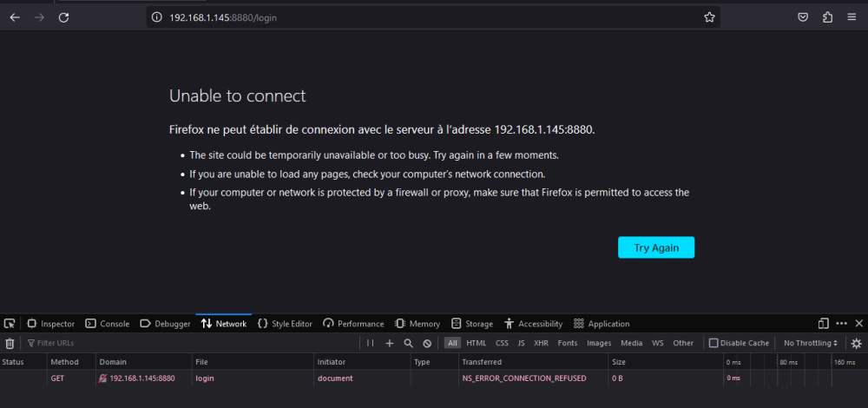
Task: Select the Network tab
Action: [224, 324]
